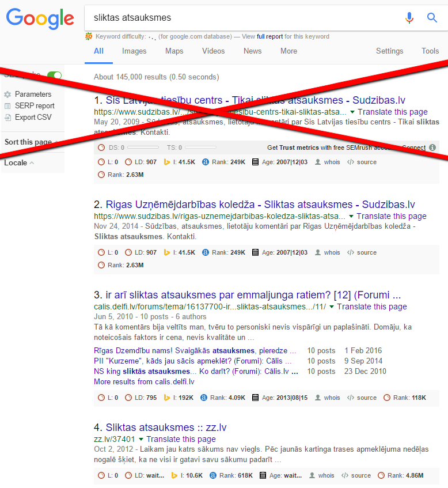448x488 pixels.
Task: Open dropdown arrow beside zz.lv/37401 URL
Action: click(x=141, y=439)
